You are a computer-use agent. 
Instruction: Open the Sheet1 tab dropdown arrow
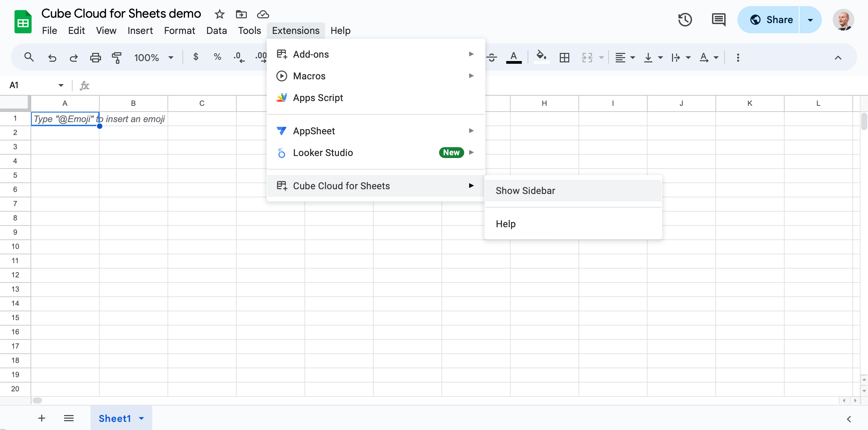(x=142, y=418)
